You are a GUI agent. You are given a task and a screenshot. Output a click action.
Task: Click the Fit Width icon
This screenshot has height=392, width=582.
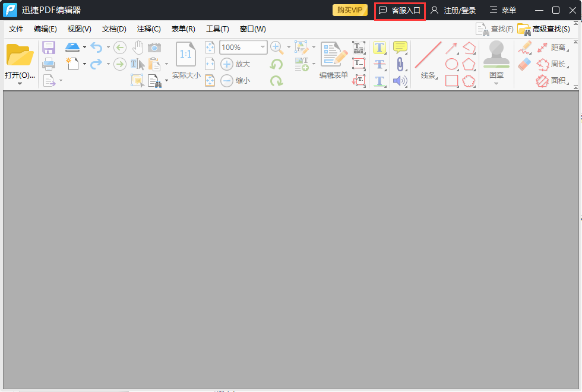point(210,64)
